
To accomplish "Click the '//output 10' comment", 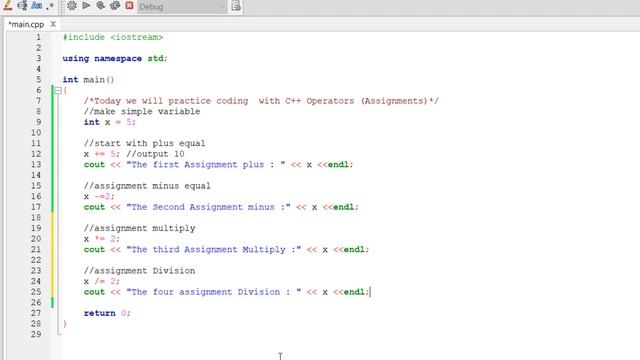I will click(x=155, y=154).
